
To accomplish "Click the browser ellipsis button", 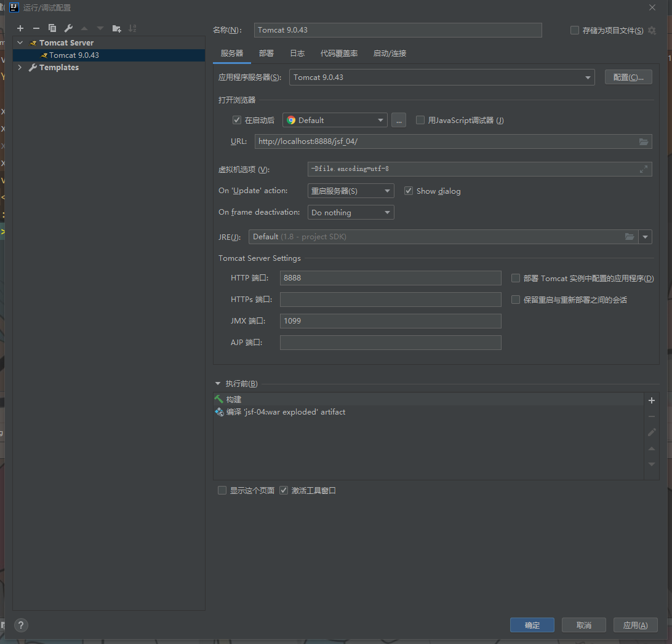I will (x=399, y=121).
